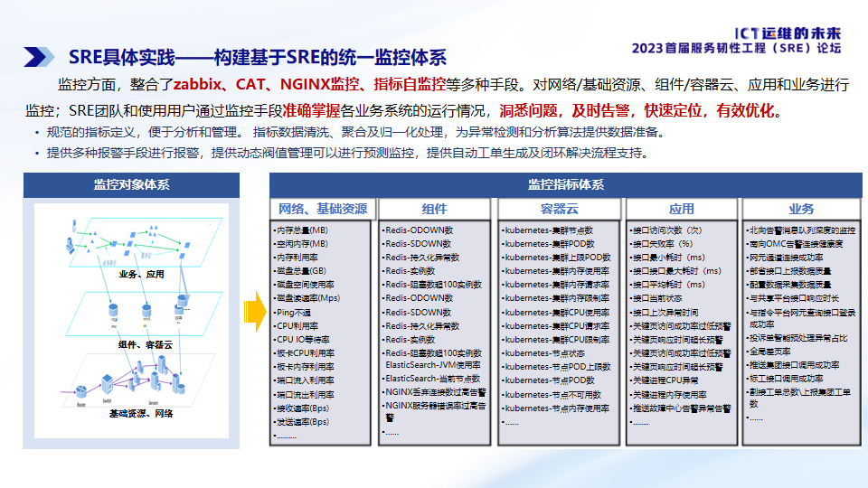
Task: Click the 磁盘空间使用率 item
Action: (x=304, y=285)
